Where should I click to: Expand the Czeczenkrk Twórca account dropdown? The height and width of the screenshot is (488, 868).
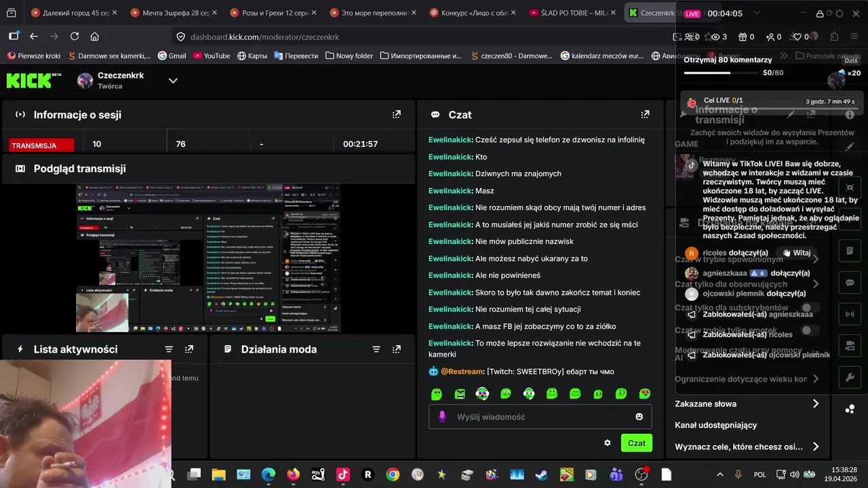pos(173,81)
